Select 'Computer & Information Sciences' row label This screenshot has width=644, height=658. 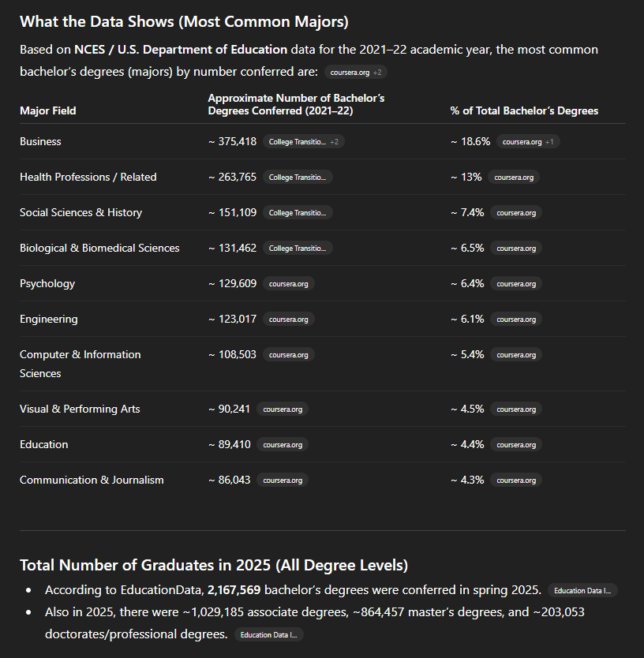80,364
